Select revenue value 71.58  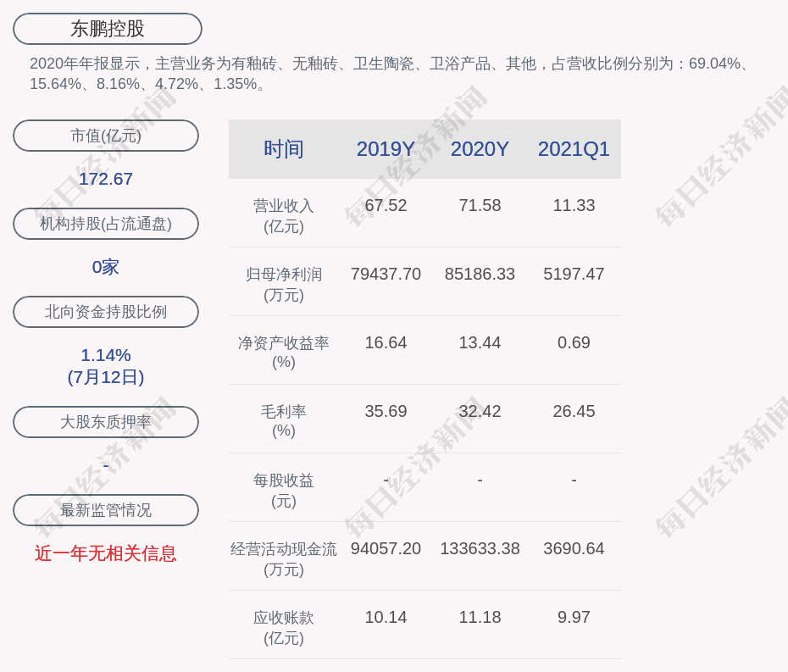coord(480,206)
